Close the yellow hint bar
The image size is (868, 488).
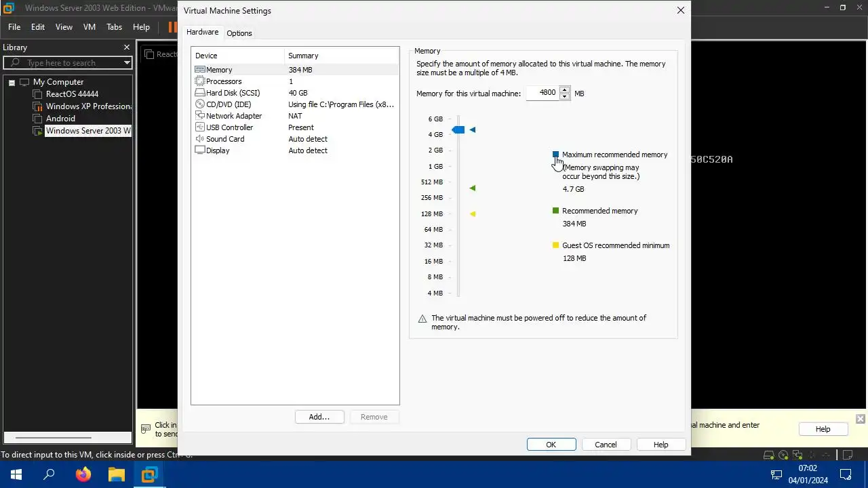[861, 419]
